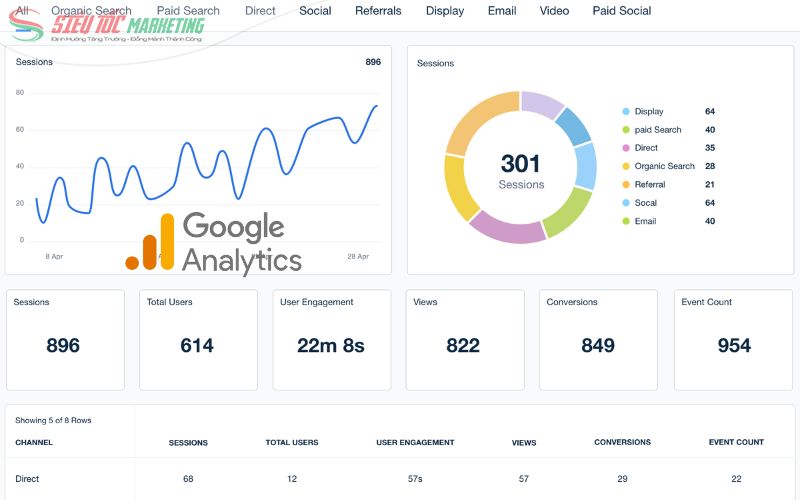Image resolution: width=800 pixels, height=500 pixels.
Task: Click the Direct legend value 35
Action: click(x=710, y=148)
